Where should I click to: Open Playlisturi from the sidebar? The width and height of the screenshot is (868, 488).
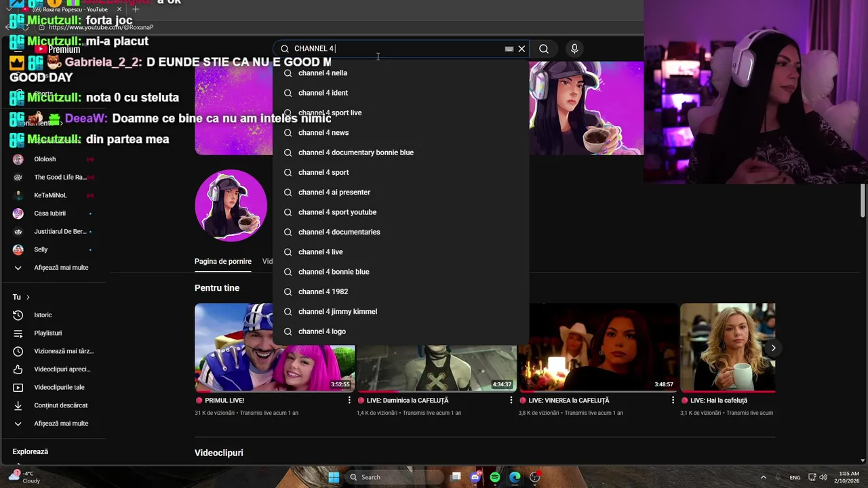[x=53, y=333]
